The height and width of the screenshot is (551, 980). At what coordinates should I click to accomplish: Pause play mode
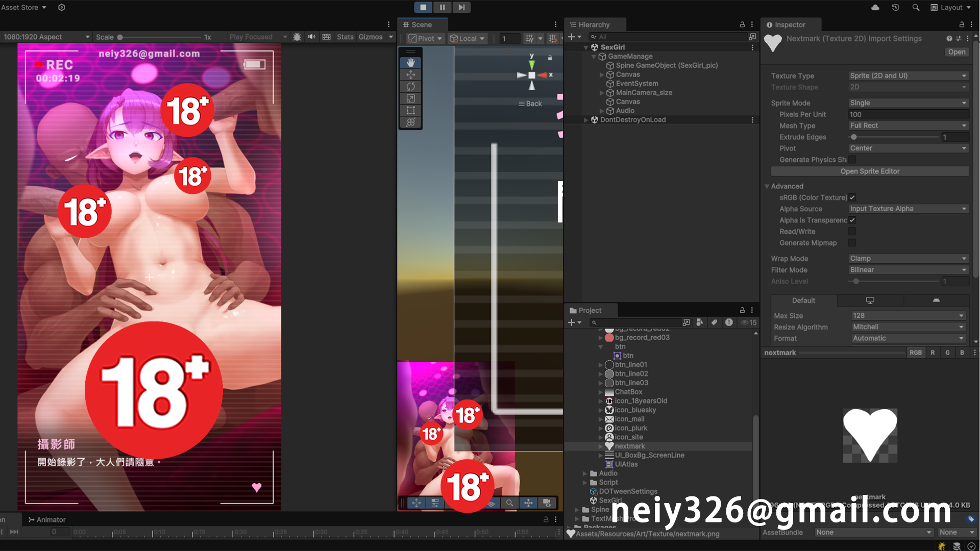coord(442,7)
